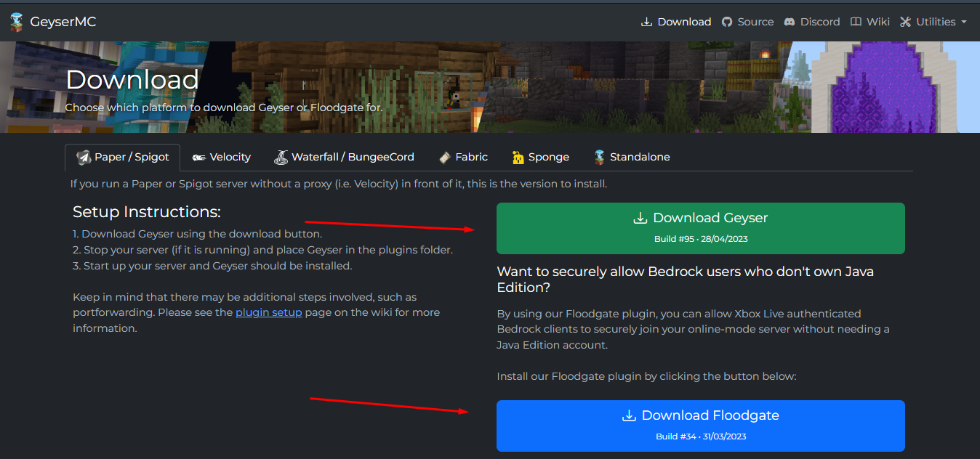Screen dimensions: 980x459
Task: Click the Paper / Spigot tab icon
Action: [x=84, y=158]
